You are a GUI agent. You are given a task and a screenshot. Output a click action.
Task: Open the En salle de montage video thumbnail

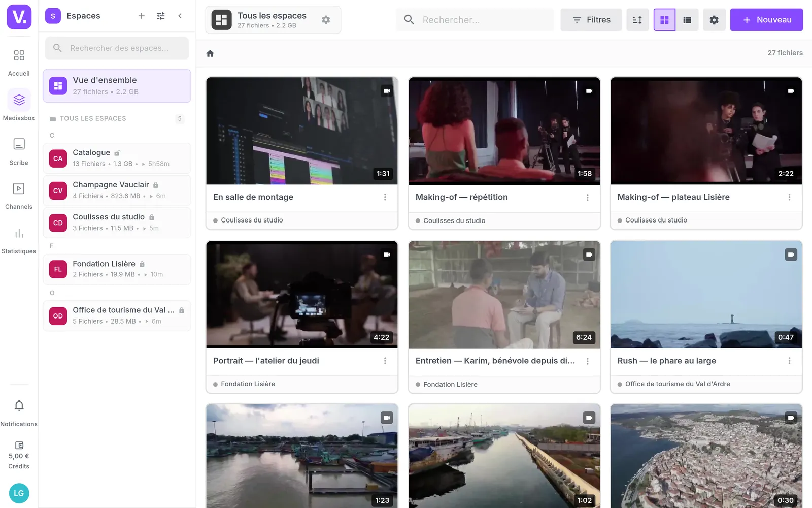click(302, 131)
